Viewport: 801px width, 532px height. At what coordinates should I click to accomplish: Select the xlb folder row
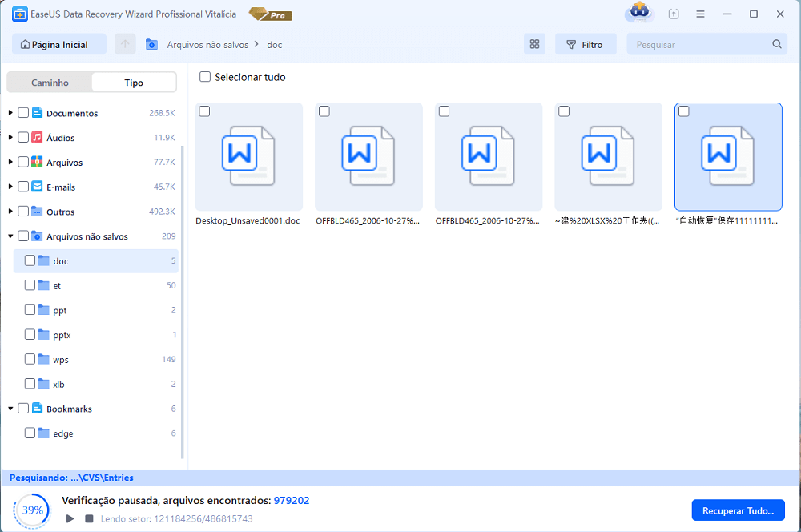click(x=95, y=384)
